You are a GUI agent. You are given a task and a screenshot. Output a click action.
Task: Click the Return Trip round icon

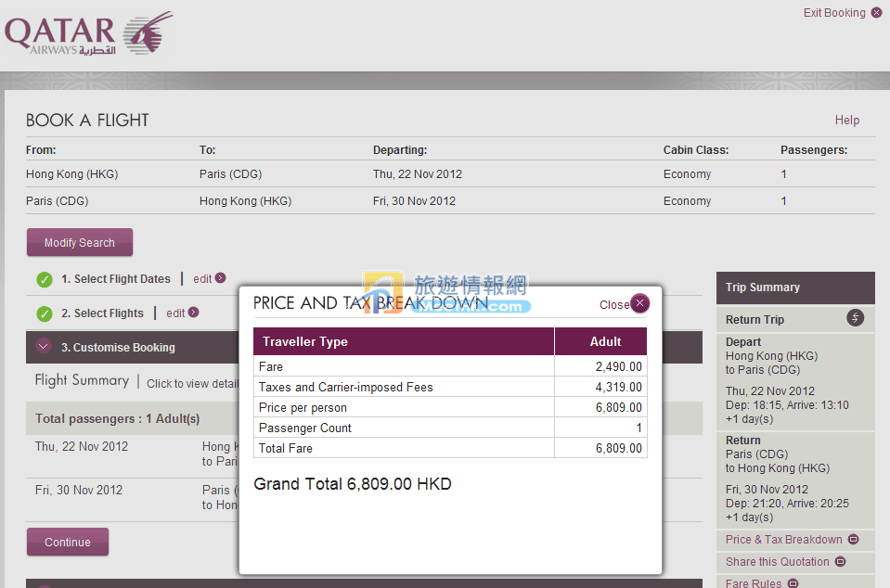[856, 318]
